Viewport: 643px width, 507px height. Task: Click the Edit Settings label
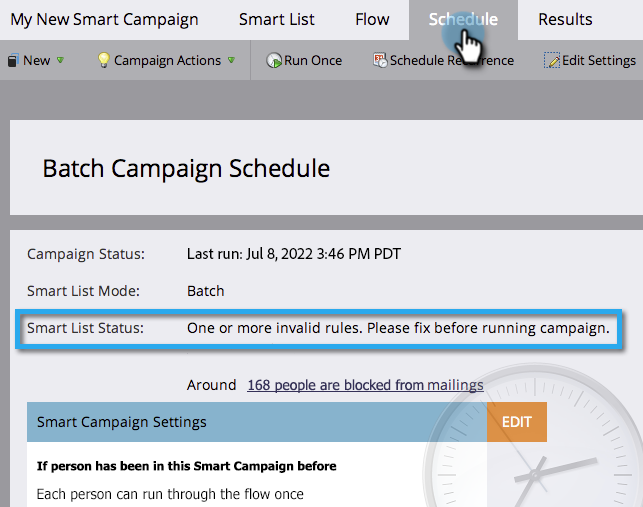coord(599,61)
